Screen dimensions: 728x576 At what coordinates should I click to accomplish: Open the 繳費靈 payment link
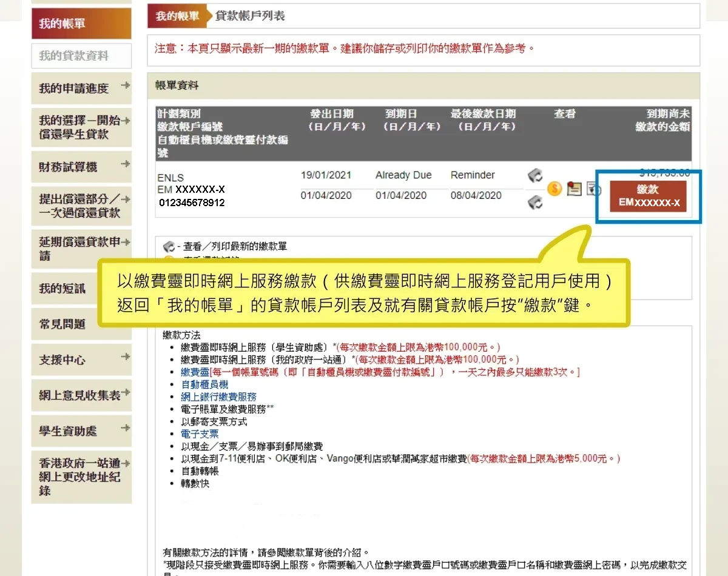point(195,372)
